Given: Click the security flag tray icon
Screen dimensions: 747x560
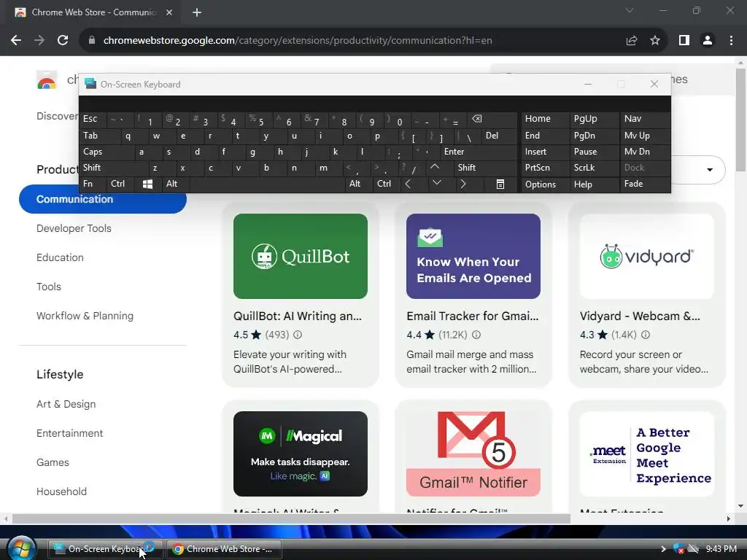Looking at the screenshot, I should [x=679, y=549].
